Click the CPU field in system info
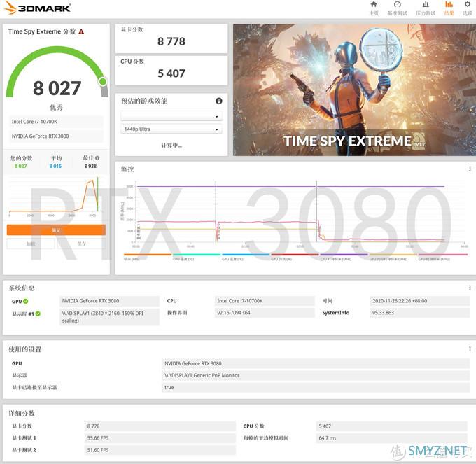476x464 pixels. point(265,301)
